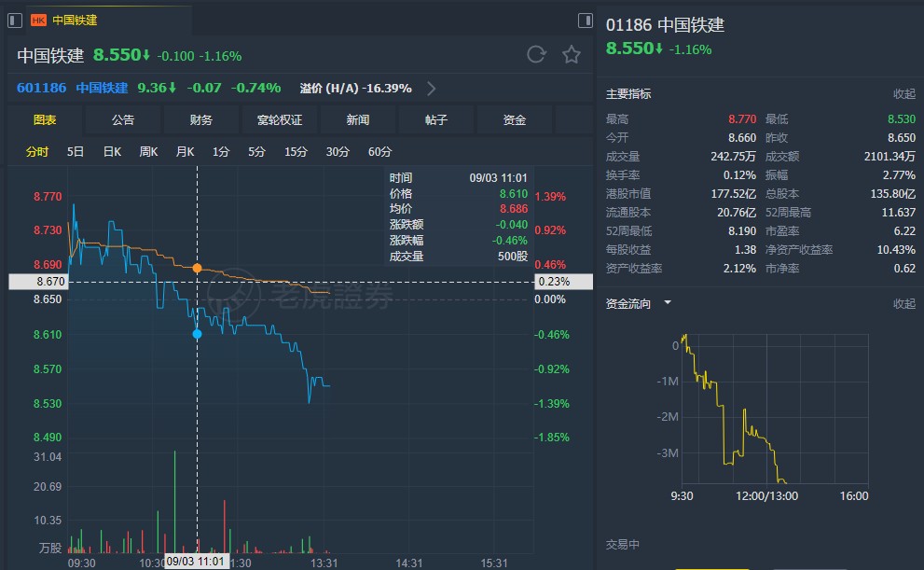Switch to the 资金 tab

[514, 119]
